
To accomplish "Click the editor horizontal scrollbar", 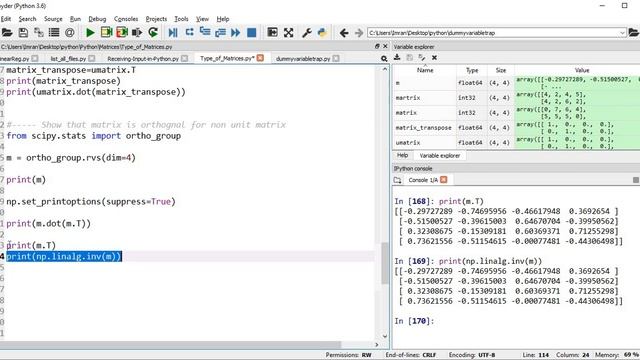I will (170, 345).
